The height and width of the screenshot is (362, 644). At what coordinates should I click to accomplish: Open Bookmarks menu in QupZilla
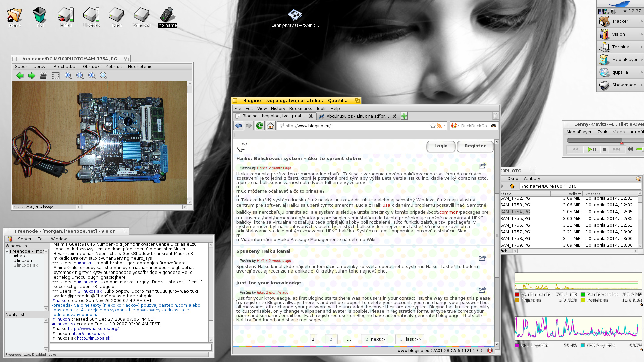(x=301, y=109)
